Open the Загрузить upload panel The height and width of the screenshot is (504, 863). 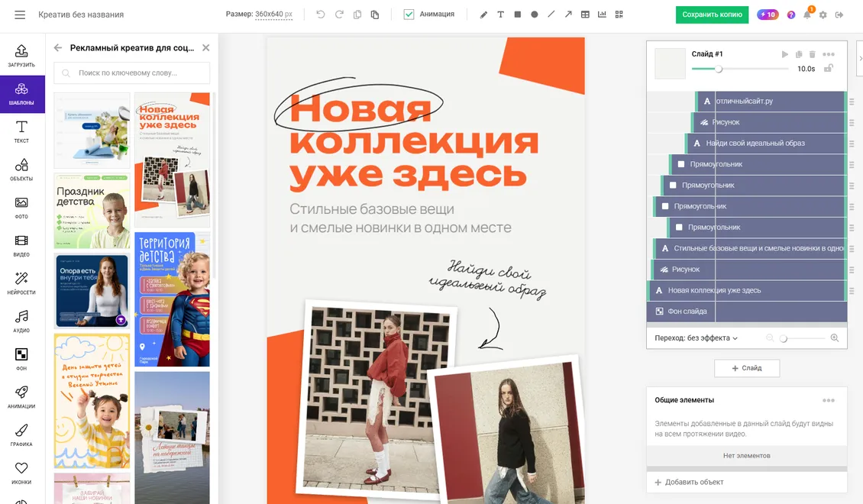coord(21,56)
